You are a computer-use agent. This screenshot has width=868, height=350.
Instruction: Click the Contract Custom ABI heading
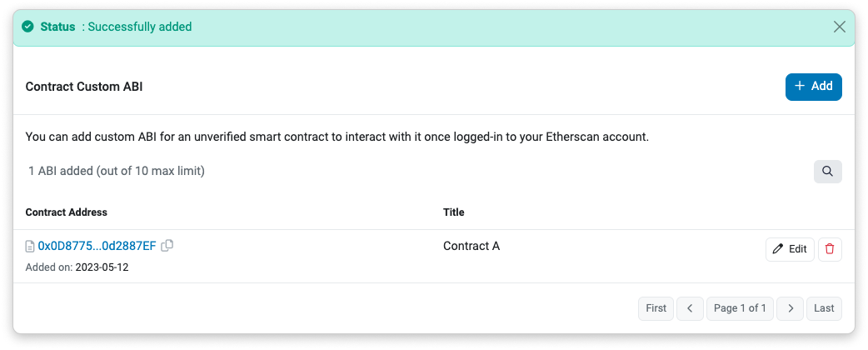coord(84,87)
